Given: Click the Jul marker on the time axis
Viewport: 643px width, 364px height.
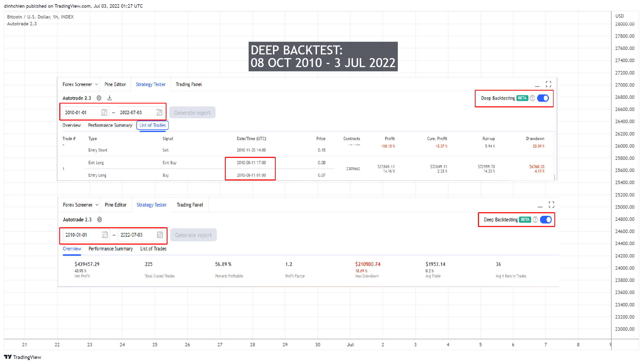Looking at the screenshot, I should click(350, 345).
